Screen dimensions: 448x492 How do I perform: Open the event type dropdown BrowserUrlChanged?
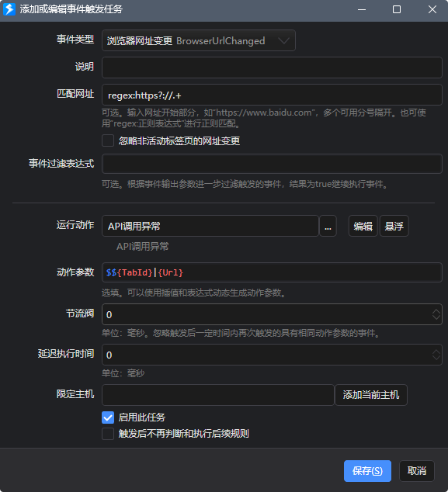pos(199,40)
